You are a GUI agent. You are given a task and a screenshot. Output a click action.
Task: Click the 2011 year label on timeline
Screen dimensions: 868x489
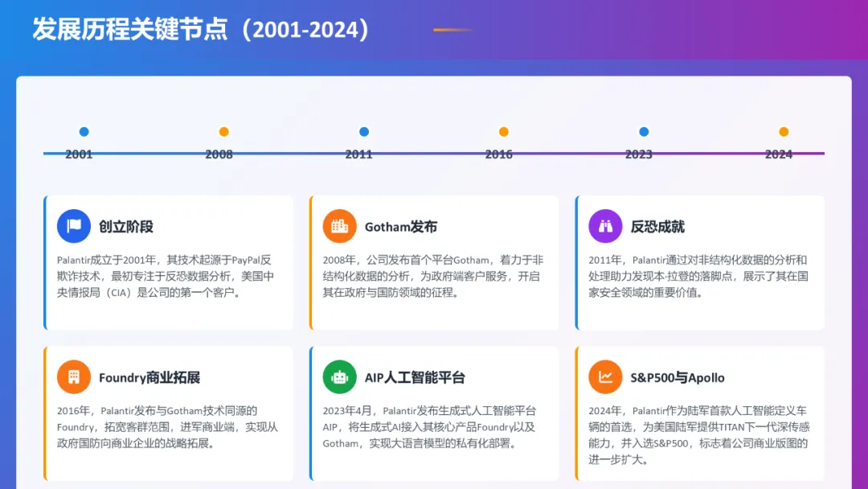358,154
